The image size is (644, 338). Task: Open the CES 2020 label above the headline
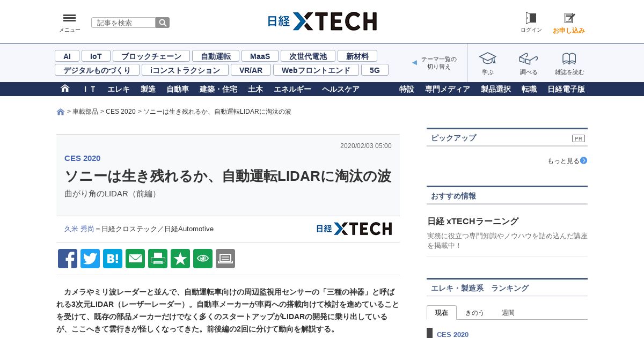[83, 158]
